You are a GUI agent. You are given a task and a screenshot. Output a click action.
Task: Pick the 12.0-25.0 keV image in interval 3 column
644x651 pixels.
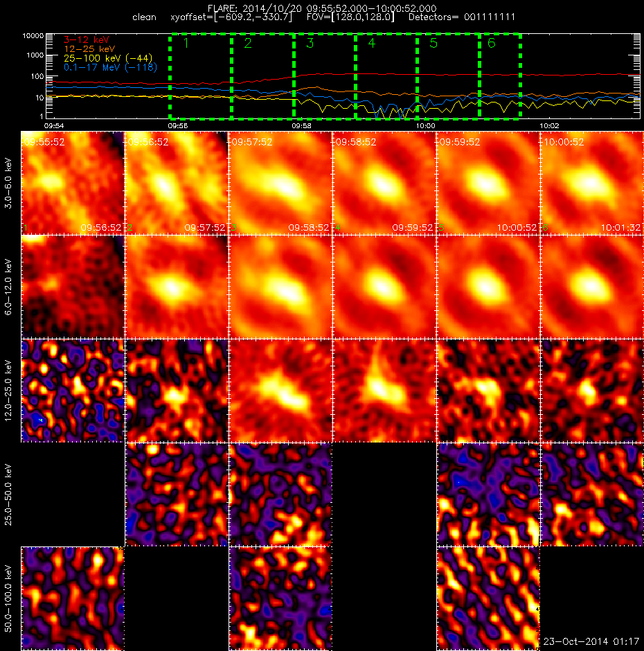point(280,391)
